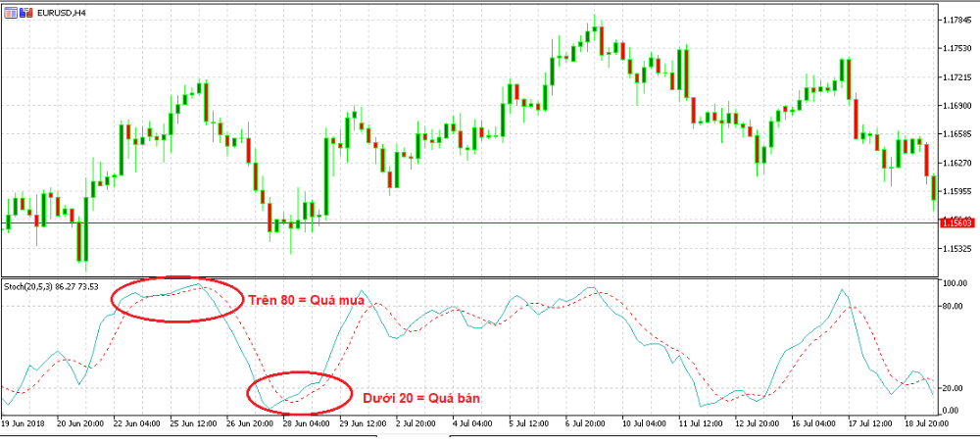Click the 1.17845 price scale label
980x444 pixels.
click(955, 21)
